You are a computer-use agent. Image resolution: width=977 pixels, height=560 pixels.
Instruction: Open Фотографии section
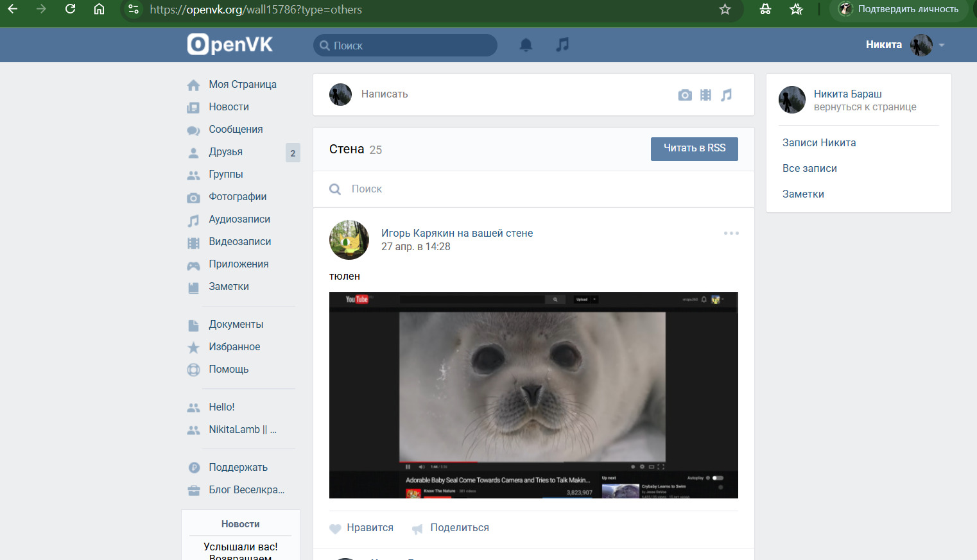click(238, 196)
